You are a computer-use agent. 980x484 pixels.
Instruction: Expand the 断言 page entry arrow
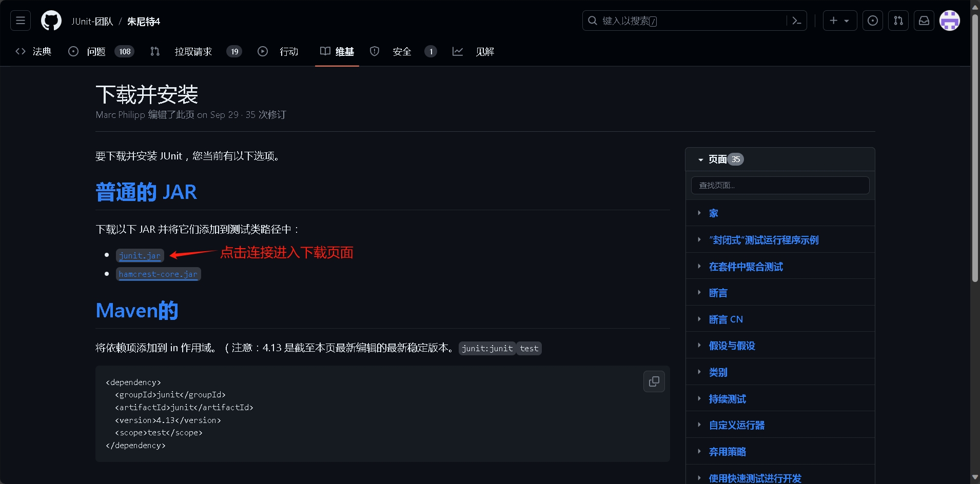tap(699, 292)
